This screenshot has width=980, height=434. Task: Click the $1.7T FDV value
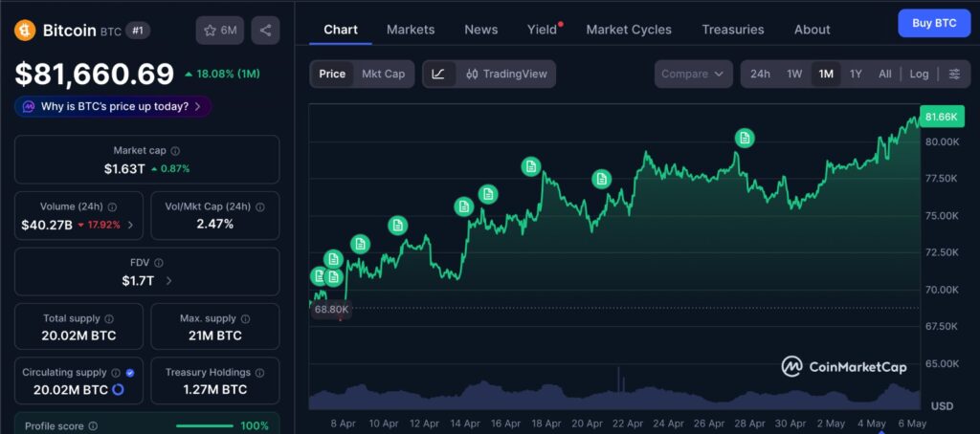[x=138, y=281]
